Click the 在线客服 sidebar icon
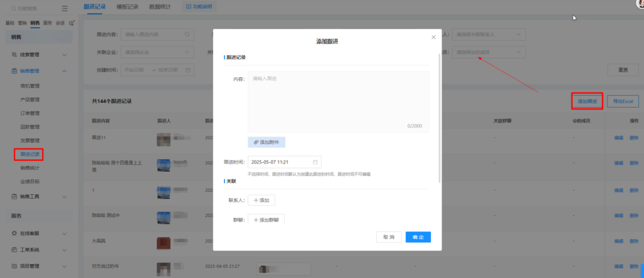The height and width of the screenshot is (278, 644). pyautogui.click(x=14, y=233)
